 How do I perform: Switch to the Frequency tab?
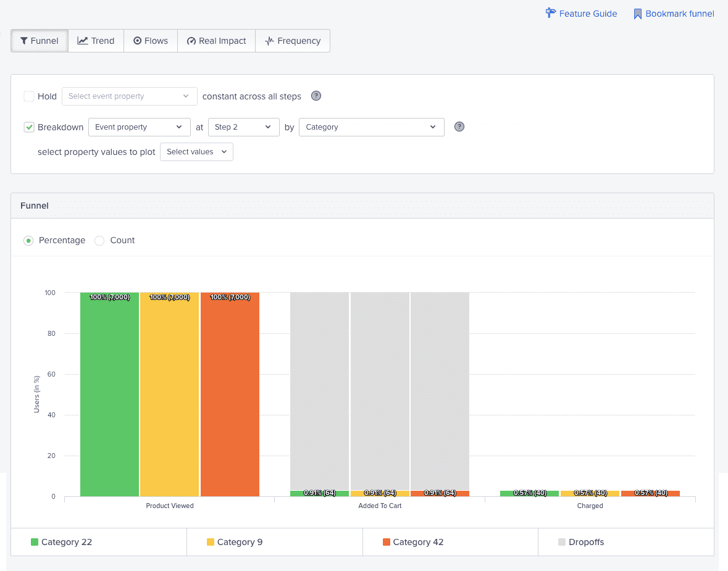point(293,41)
